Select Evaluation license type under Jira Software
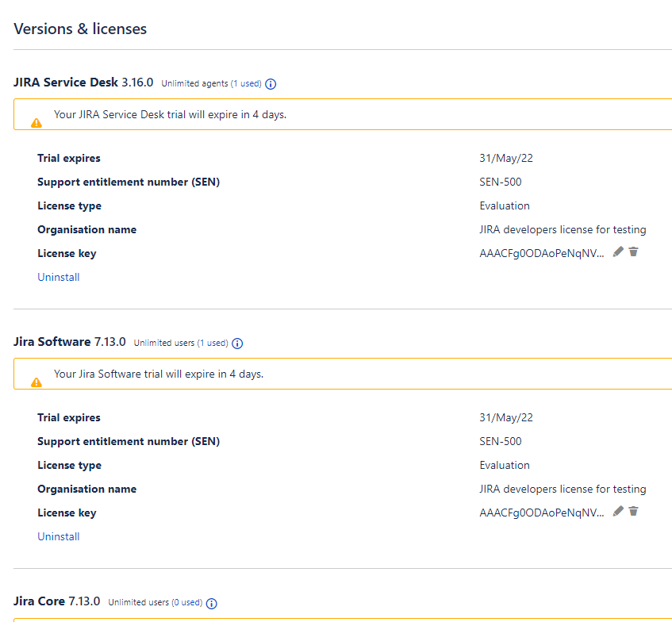The width and height of the screenshot is (672, 622). (x=505, y=465)
